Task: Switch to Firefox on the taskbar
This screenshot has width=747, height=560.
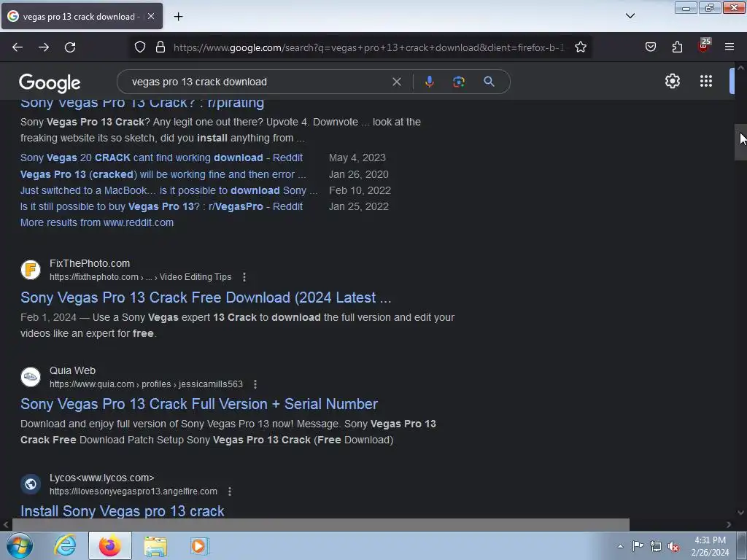Action: click(x=110, y=545)
